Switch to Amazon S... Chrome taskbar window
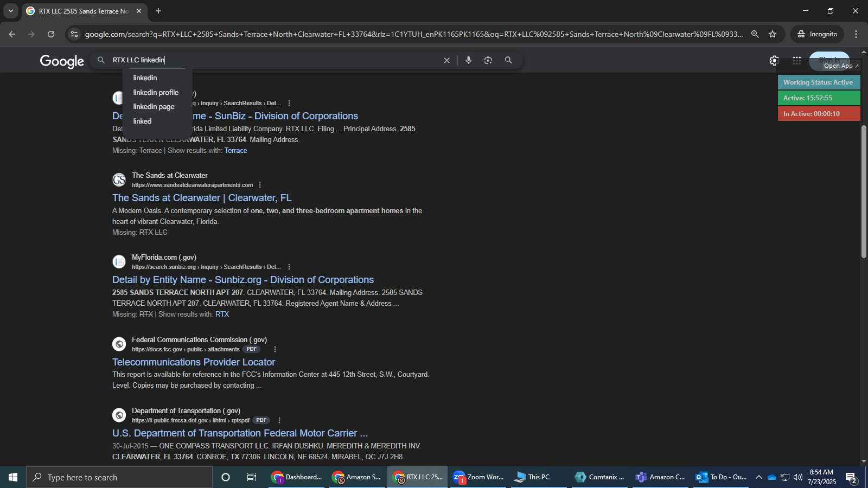This screenshot has height=488, width=868. click(x=357, y=477)
